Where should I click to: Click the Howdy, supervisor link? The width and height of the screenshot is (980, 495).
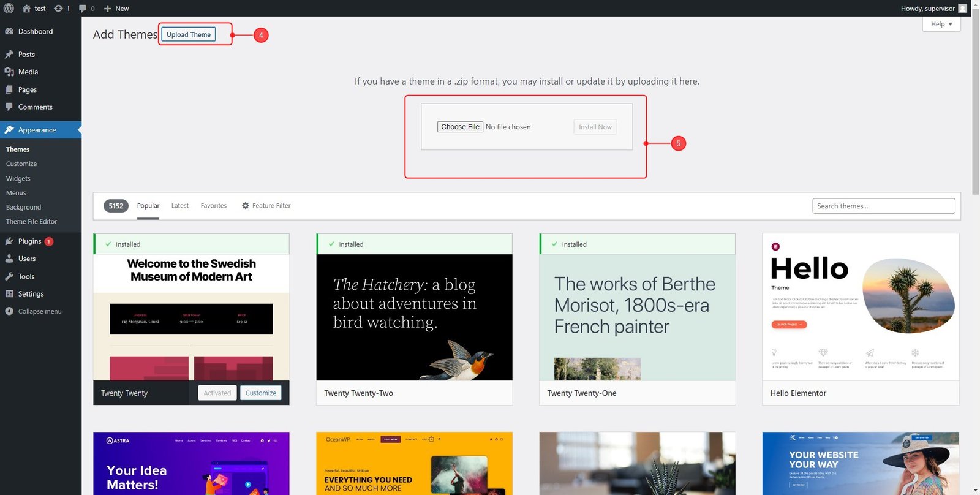pos(928,8)
